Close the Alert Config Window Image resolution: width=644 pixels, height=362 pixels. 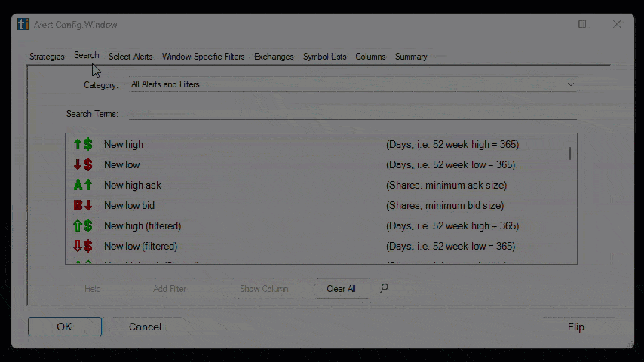click(x=617, y=24)
